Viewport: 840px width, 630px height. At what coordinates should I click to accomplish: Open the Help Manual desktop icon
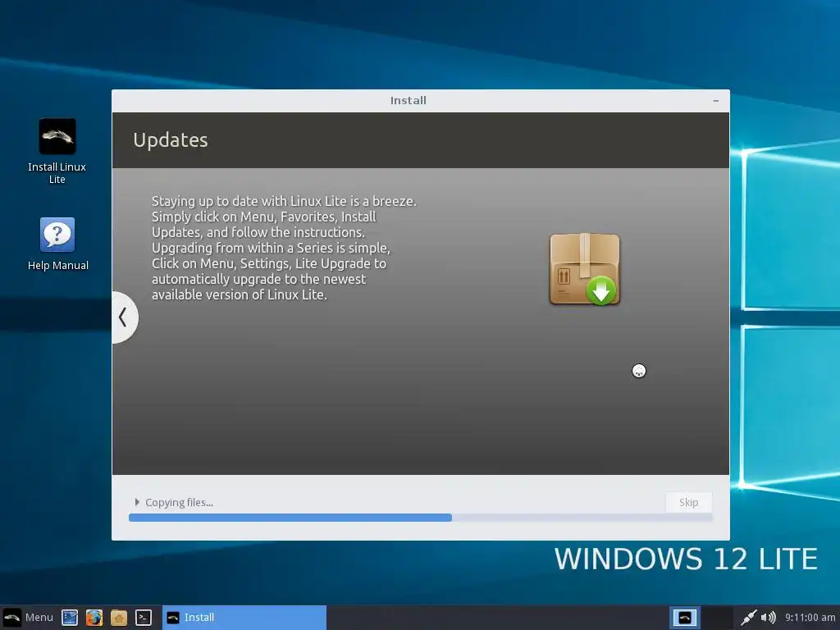click(57, 244)
